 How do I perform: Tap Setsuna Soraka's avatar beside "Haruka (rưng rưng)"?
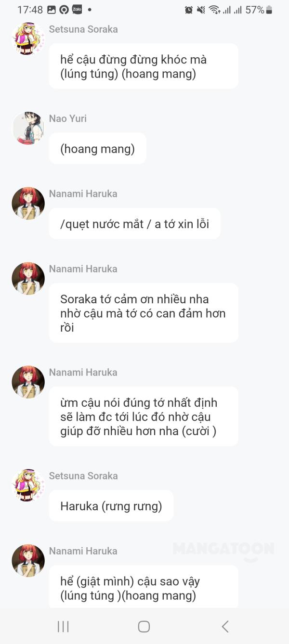point(28,486)
